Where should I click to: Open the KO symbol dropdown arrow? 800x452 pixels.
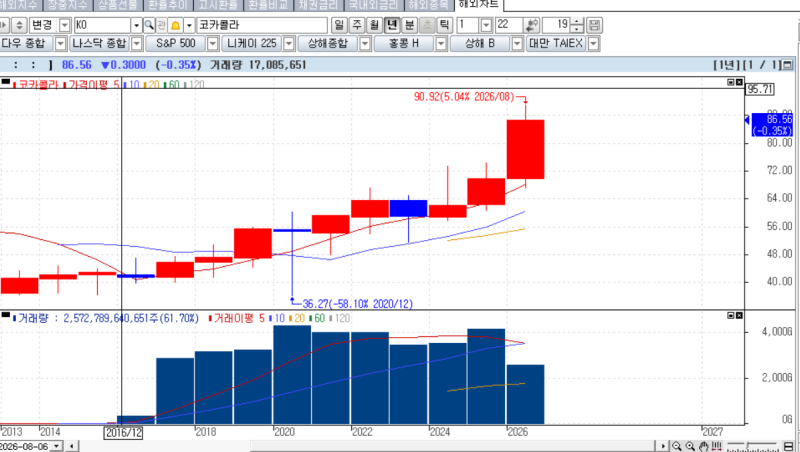point(136,25)
